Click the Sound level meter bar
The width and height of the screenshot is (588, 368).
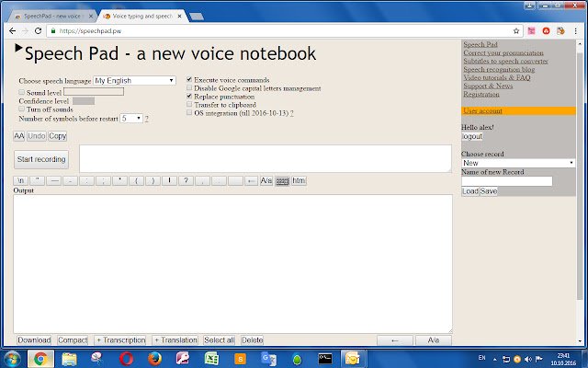click(x=94, y=92)
